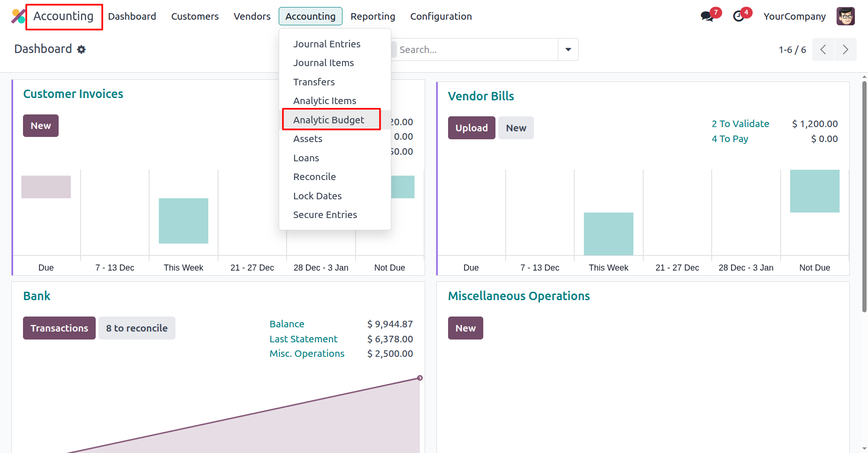
Task: Click the This Week bar in Vendor Bills chart
Action: (x=608, y=234)
